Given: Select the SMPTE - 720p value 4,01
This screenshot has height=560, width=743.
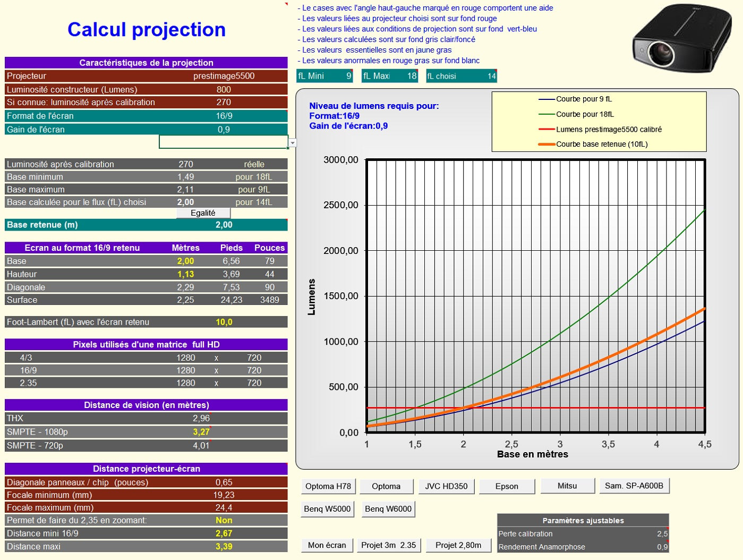Looking at the screenshot, I should pyautogui.click(x=201, y=445).
